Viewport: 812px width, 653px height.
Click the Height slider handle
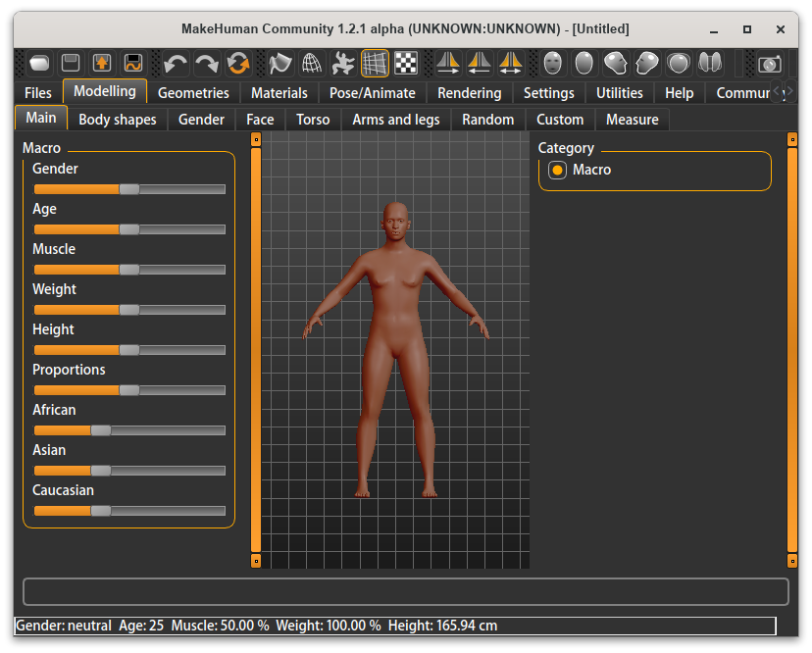click(x=128, y=350)
